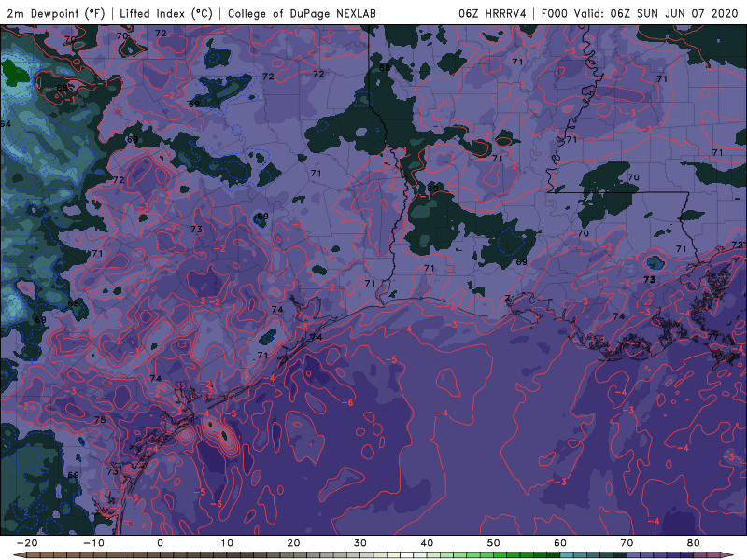Click the 'F000 Valid: 06Z SUN JUN 07 2020' text

pos(640,13)
